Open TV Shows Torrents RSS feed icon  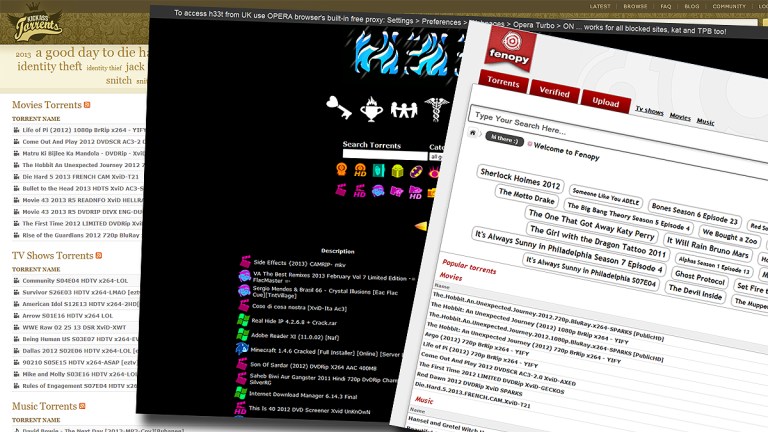click(x=99, y=255)
